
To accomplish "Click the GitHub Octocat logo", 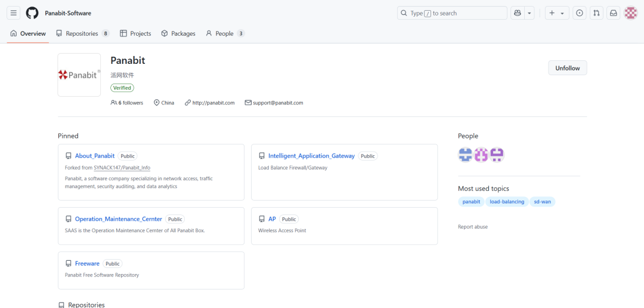I will [32, 13].
